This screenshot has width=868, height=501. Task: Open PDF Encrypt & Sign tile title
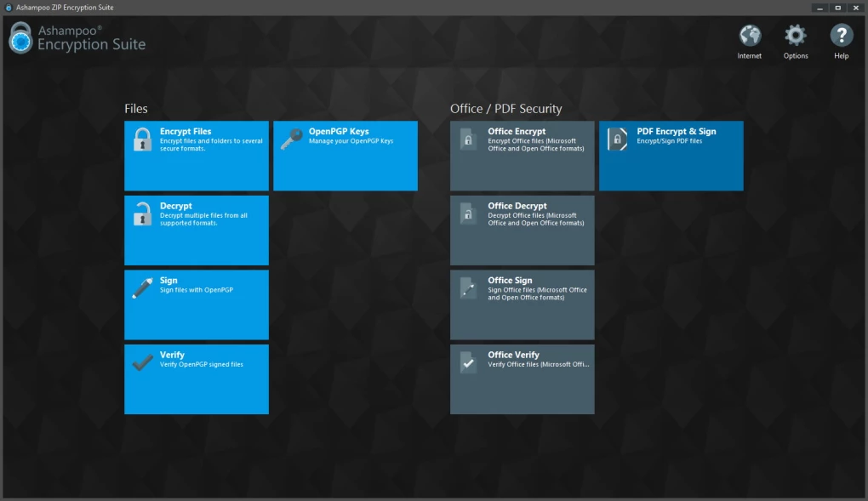677,132
